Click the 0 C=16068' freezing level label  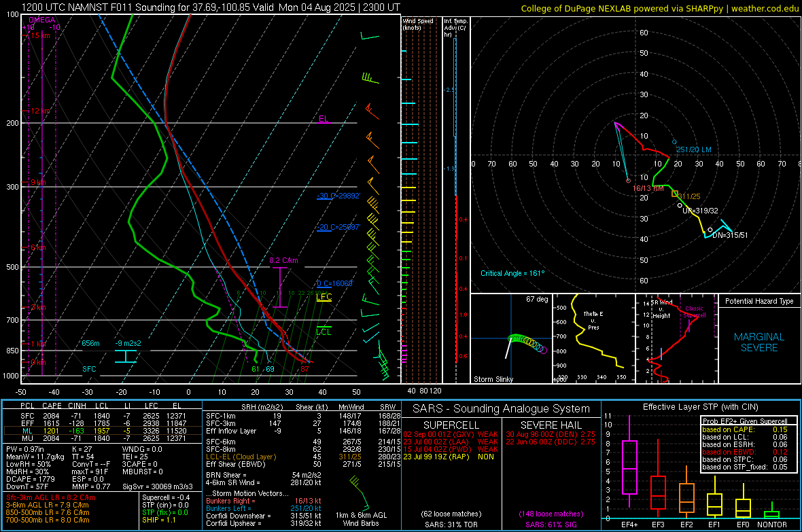(335, 283)
